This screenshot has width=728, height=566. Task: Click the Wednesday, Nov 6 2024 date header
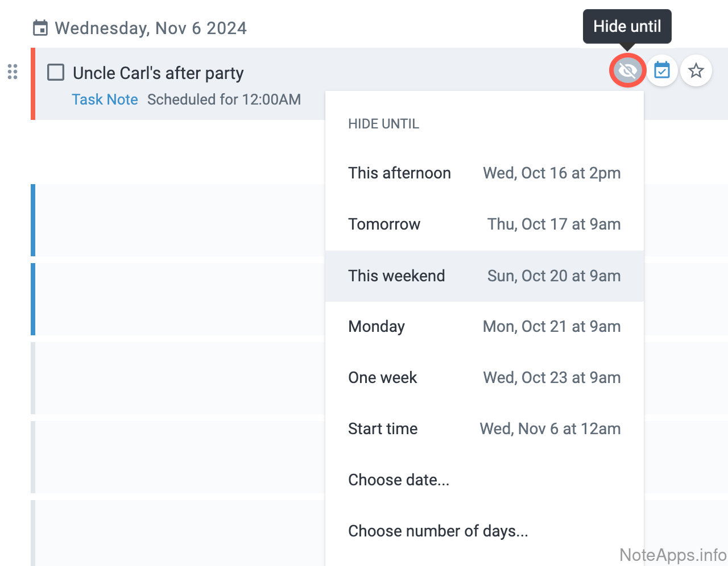click(x=151, y=28)
